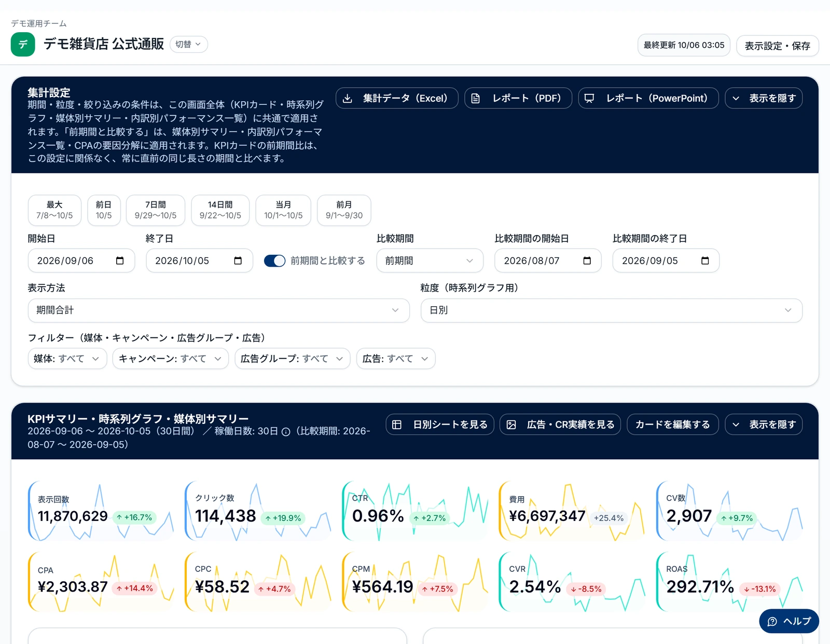830x644 pixels.
Task: Click the CVR 2.54% card
Action: [x=572, y=582]
